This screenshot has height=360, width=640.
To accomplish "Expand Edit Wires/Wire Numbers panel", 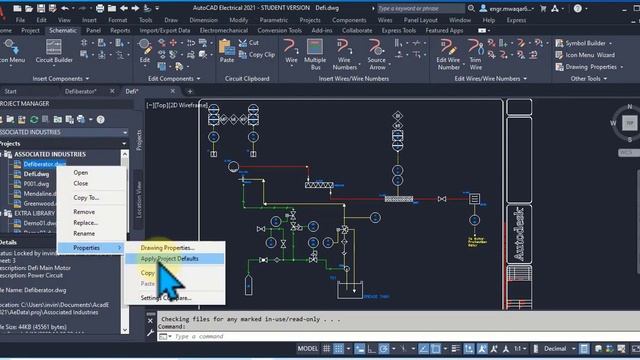I will click(491, 78).
